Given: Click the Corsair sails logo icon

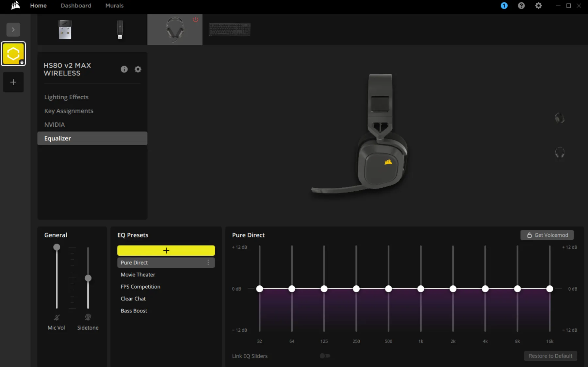Looking at the screenshot, I should point(15,6).
